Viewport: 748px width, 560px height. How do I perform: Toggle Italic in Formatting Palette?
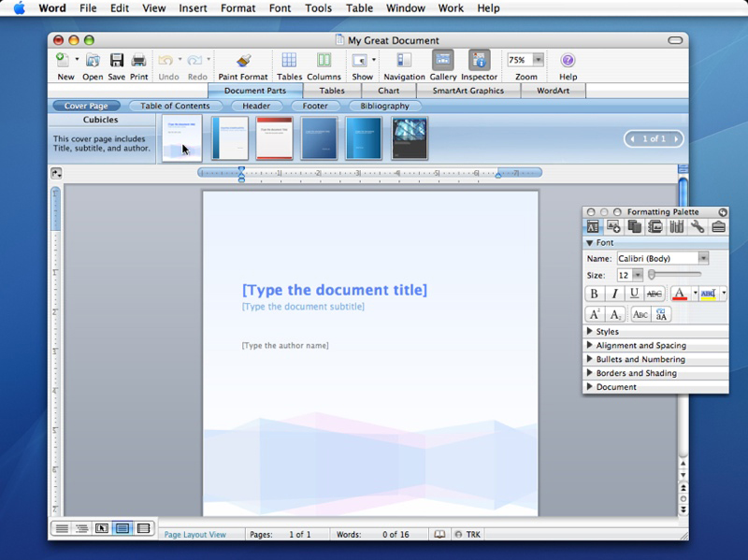(614, 294)
